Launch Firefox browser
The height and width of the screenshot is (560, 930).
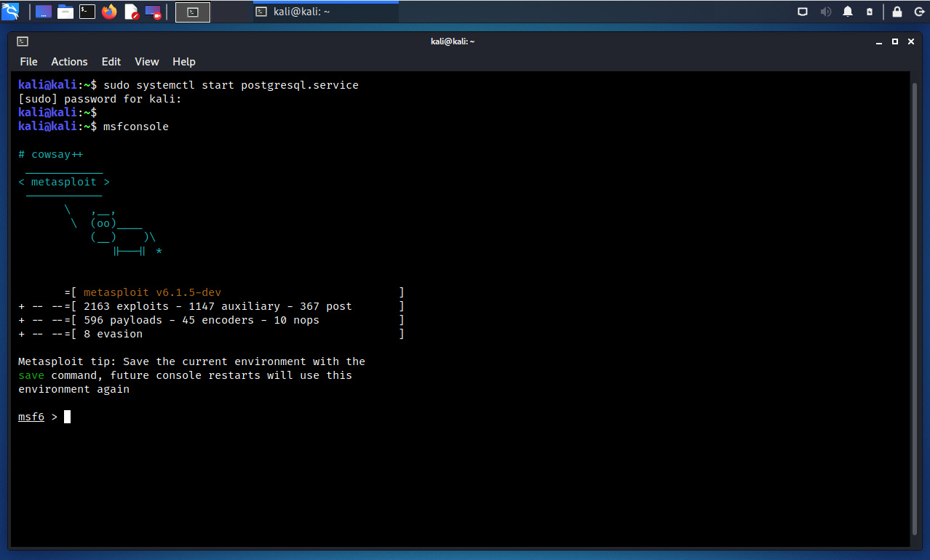coord(109,12)
